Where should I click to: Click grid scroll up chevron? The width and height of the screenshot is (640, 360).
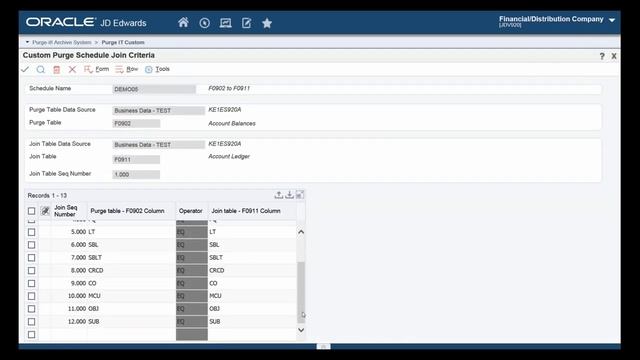click(301, 232)
